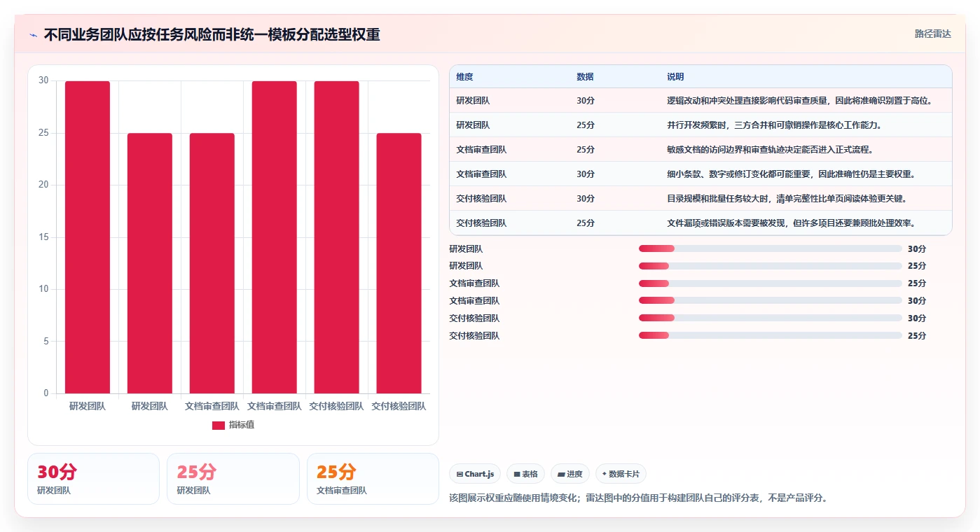Click the y-axis tick label 0
980x532 pixels.
click(46, 393)
